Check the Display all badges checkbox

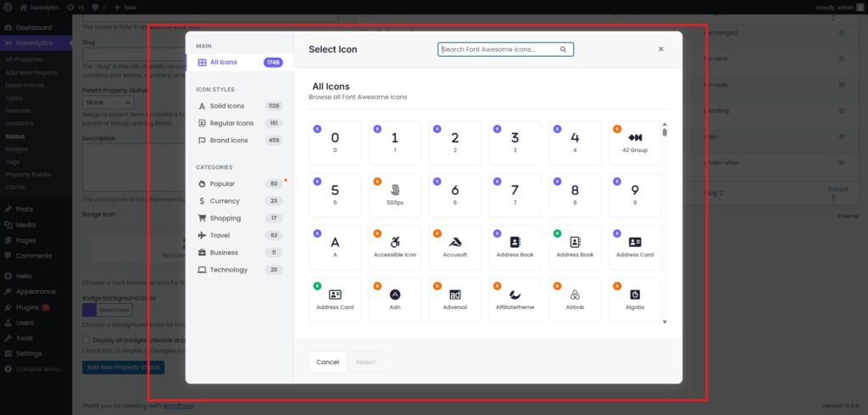click(x=86, y=339)
